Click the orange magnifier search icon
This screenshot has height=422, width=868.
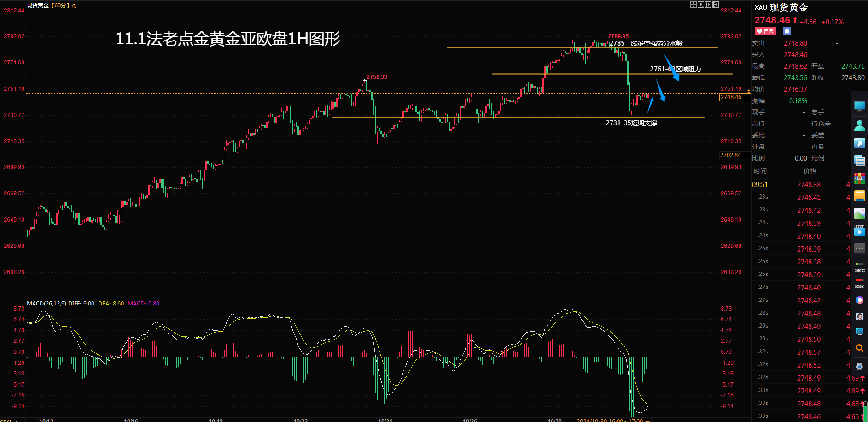[860, 348]
